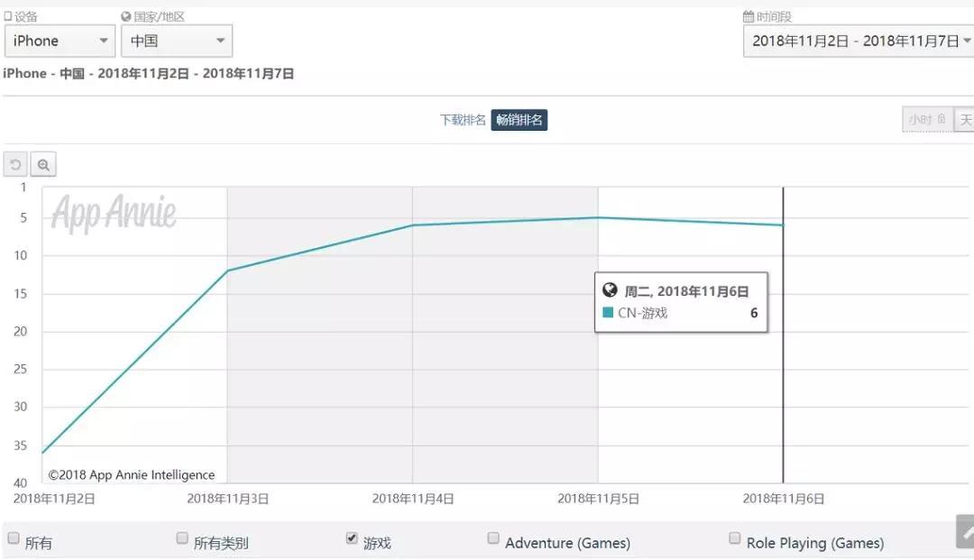Click the reset zoom undo icon
Screen dimensions: 974x560
click(x=15, y=165)
